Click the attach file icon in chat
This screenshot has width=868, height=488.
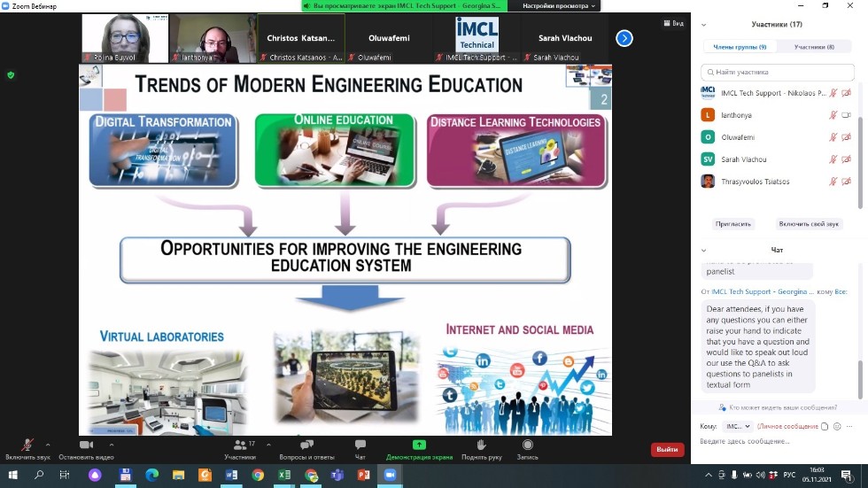coord(825,426)
